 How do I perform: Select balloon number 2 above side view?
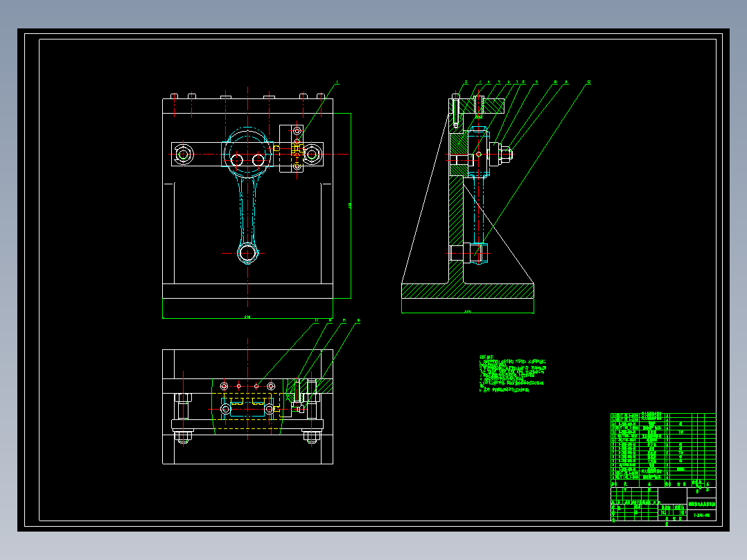466,82
